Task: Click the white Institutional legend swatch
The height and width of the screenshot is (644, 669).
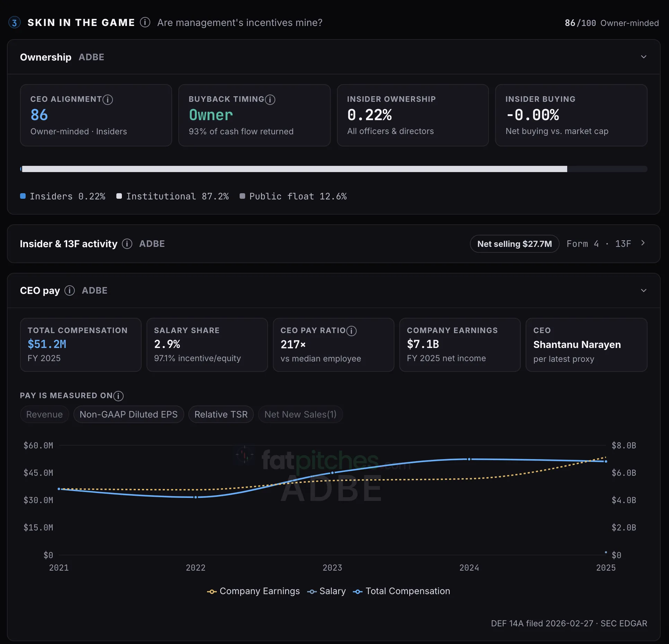Action: coord(119,196)
